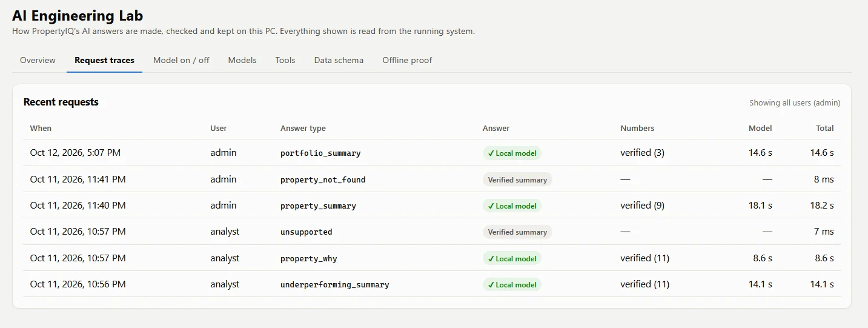Click the Recent requests heading
The width and height of the screenshot is (868, 328).
[x=61, y=102]
